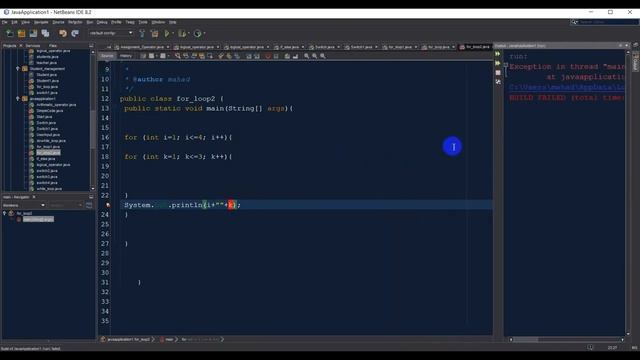The height and width of the screenshot is (360, 640).
Task: Switch to for_loop1.java editor tab
Action: coord(400,47)
